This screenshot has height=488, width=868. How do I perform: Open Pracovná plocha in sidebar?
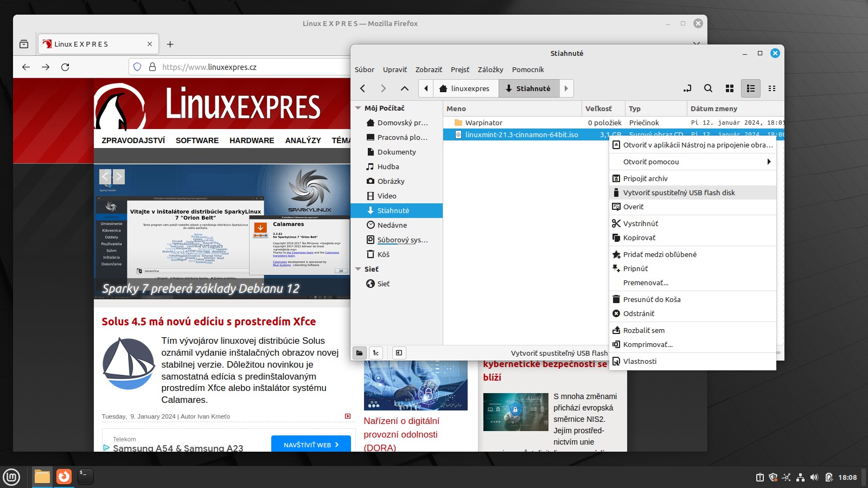pyautogui.click(x=397, y=137)
